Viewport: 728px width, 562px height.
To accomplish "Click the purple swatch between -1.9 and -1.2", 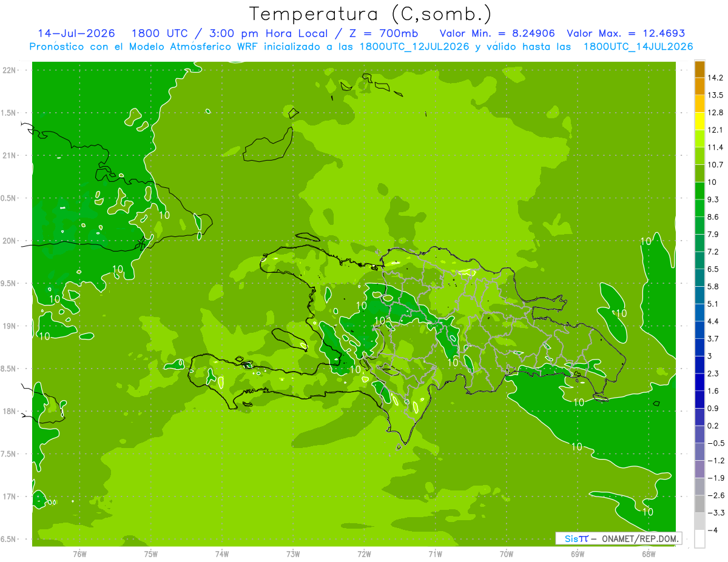I will (699, 469).
